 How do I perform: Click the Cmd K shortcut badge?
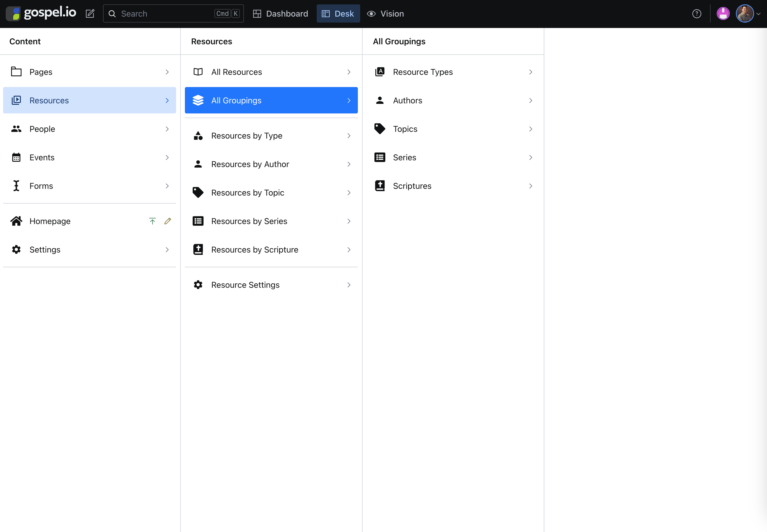tap(227, 14)
